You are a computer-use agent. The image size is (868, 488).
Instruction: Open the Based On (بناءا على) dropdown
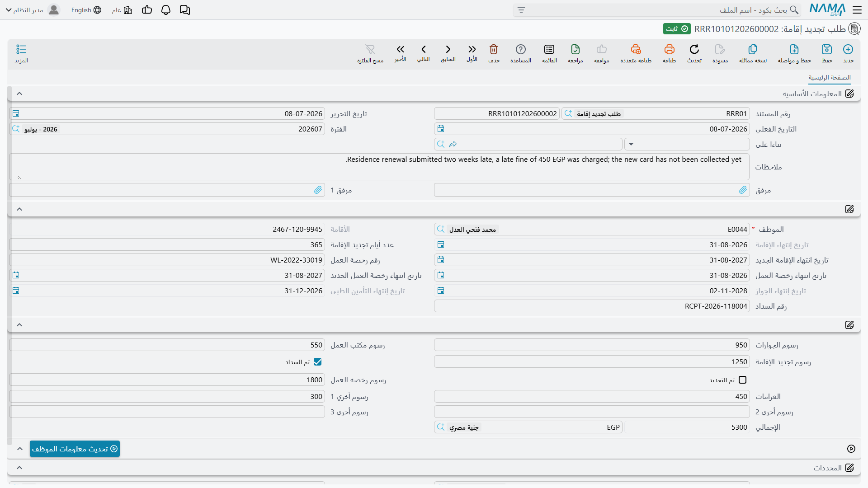tap(631, 145)
